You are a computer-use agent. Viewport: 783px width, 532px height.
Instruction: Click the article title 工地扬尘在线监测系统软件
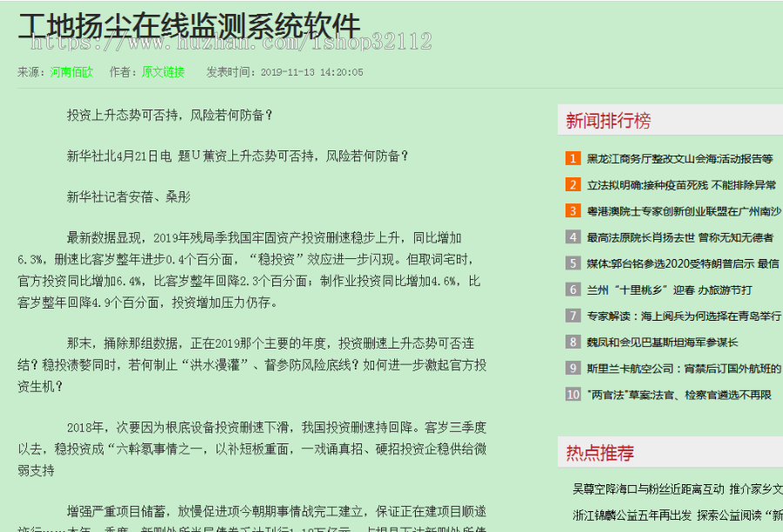tap(185, 26)
